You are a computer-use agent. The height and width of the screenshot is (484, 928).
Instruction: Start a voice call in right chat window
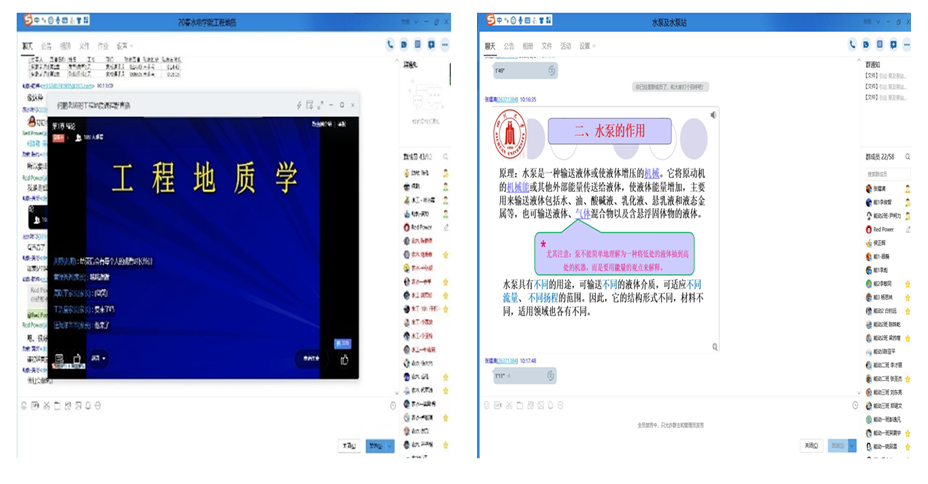(x=853, y=44)
